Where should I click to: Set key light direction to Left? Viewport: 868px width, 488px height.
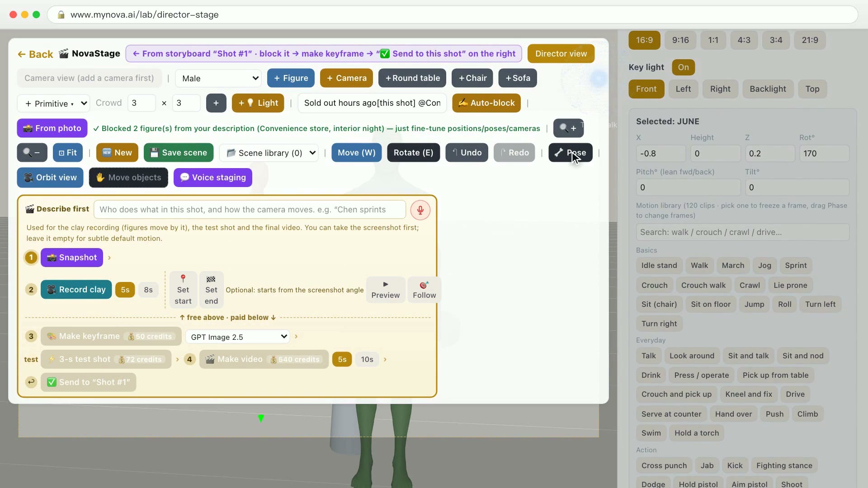pyautogui.click(x=683, y=89)
